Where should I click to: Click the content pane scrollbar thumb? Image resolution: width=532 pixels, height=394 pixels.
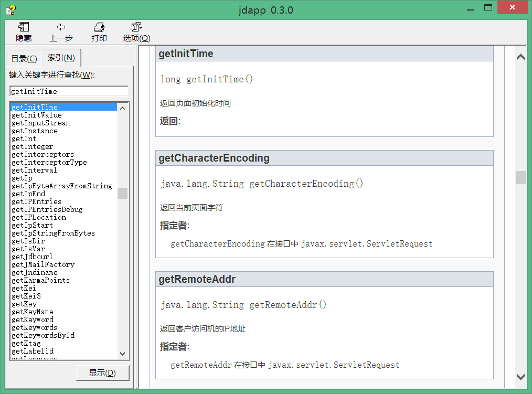tap(520, 177)
